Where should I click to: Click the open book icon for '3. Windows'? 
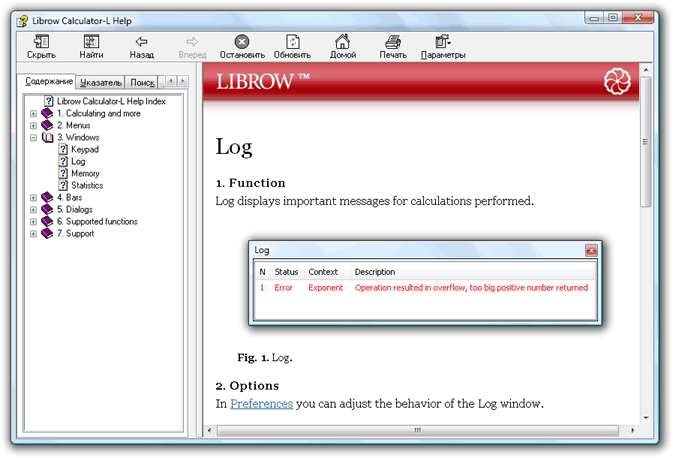coord(47,137)
